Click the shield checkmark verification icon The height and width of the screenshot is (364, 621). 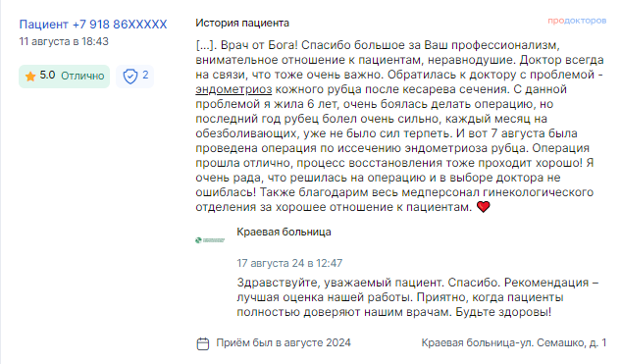[x=130, y=77]
